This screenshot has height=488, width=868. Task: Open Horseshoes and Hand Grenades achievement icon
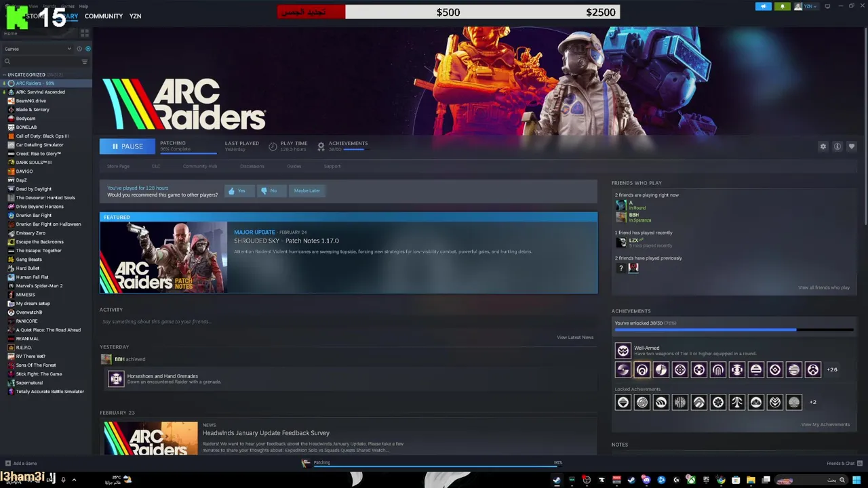pyautogui.click(x=116, y=378)
